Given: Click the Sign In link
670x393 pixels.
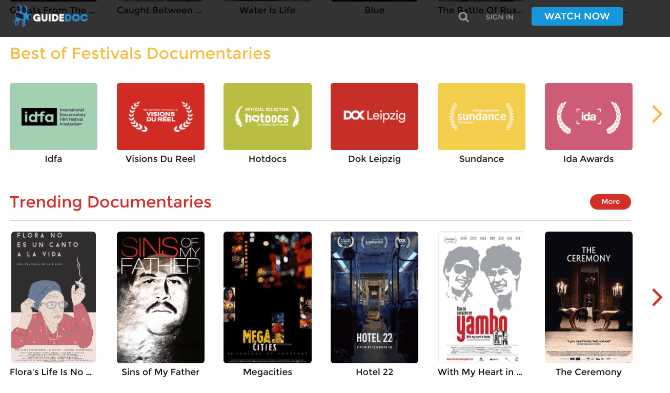Looking at the screenshot, I should 500,17.
